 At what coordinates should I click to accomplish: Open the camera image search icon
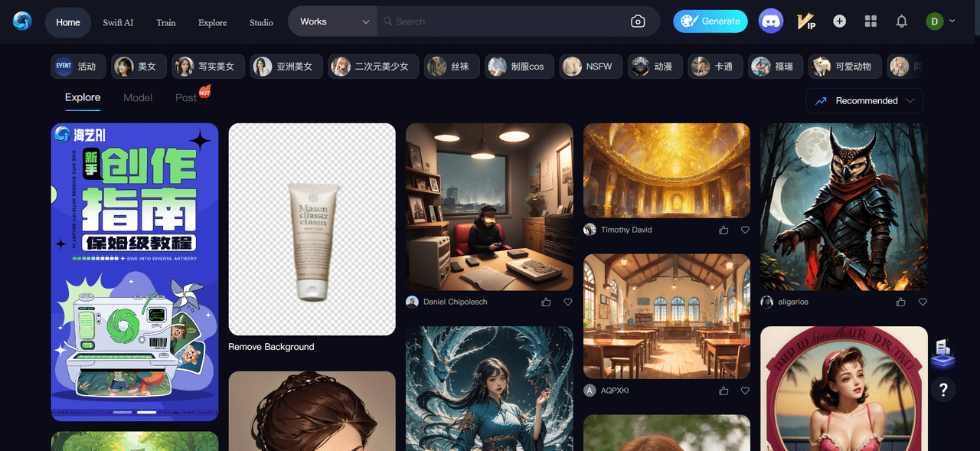click(x=638, y=21)
